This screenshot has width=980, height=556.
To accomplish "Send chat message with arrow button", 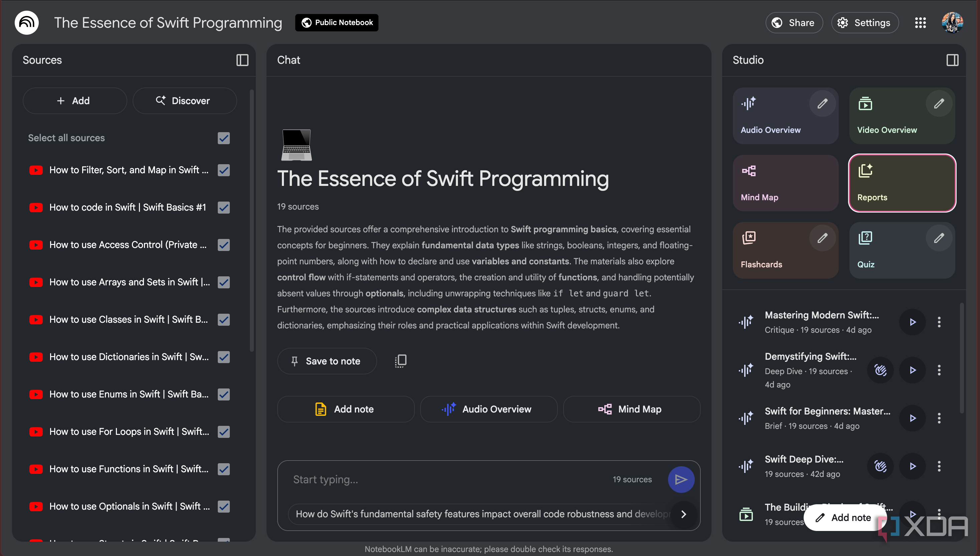I will pyautogui.click(x=681, y=479).
